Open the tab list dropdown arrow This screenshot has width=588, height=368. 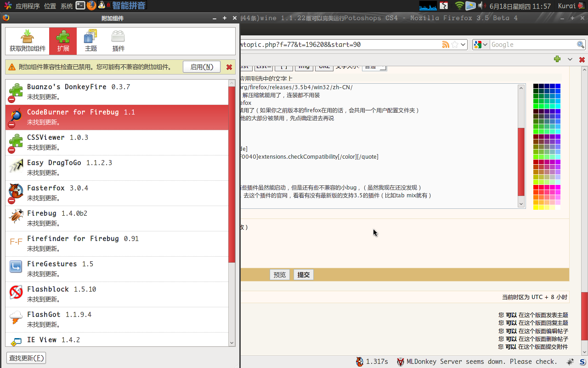(x=570, y=59)
